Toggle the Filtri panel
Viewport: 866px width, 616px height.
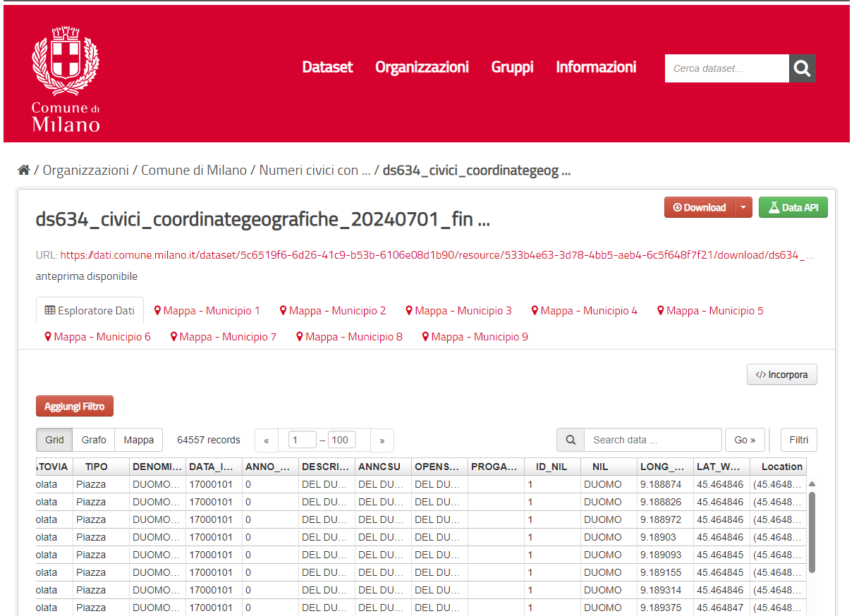pos(798,440)
